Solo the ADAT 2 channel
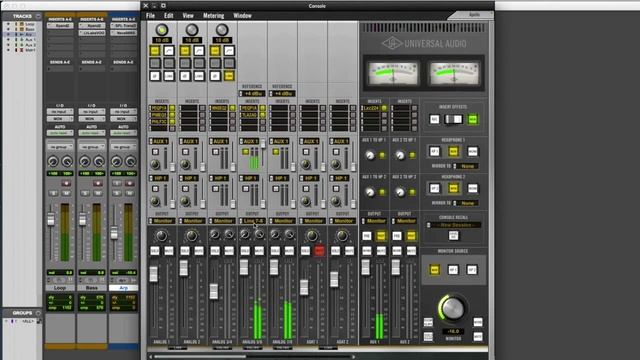640x360 pixels. pyautogui.click(x=336, y=251)
